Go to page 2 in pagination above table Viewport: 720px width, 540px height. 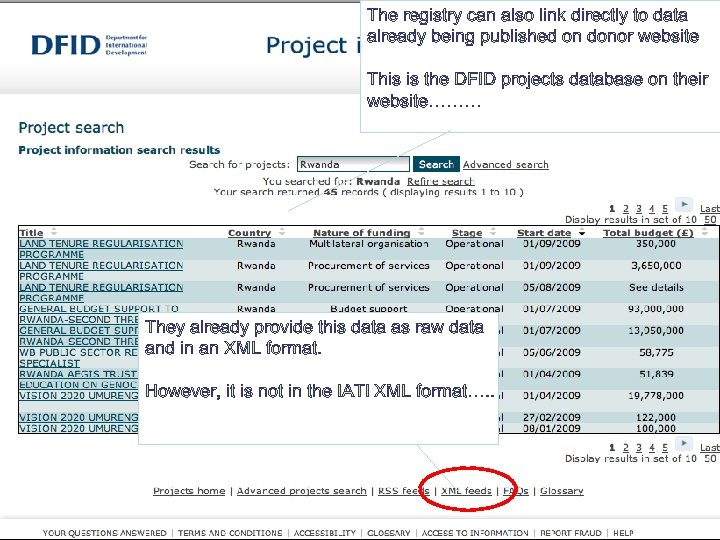pyautogui.click(x=625, y=209)
